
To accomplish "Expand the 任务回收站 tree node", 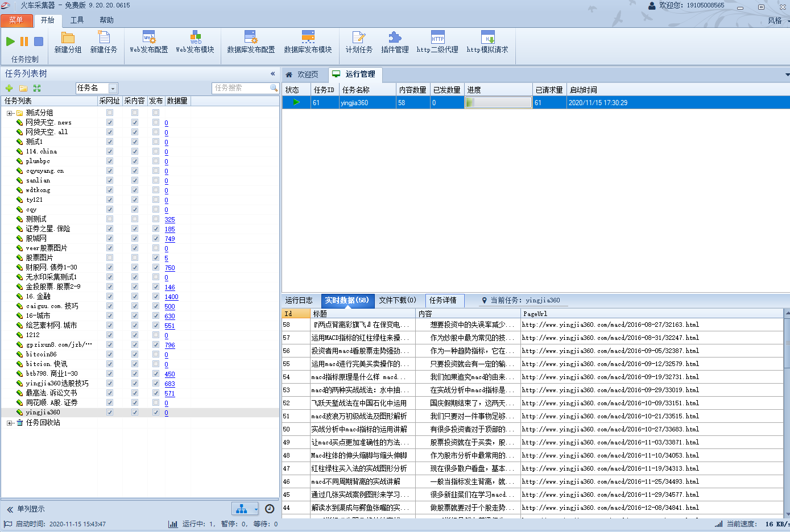I will click(x=10, y=423).
